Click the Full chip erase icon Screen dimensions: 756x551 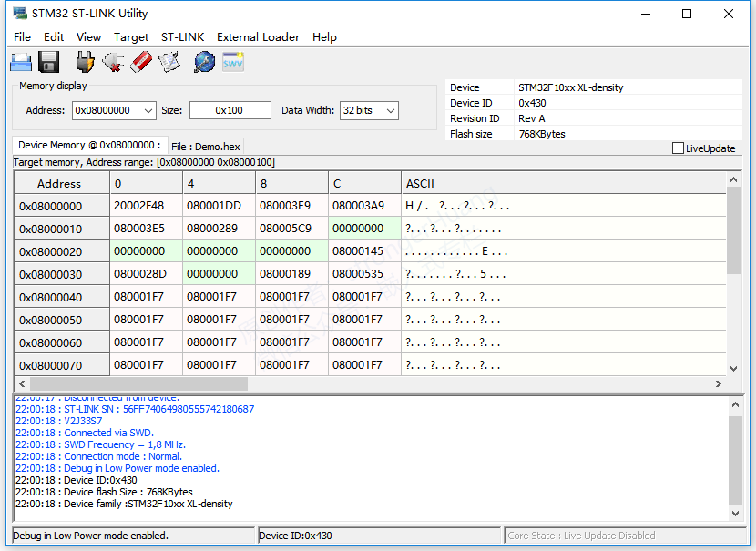click(x=141, y=62)
